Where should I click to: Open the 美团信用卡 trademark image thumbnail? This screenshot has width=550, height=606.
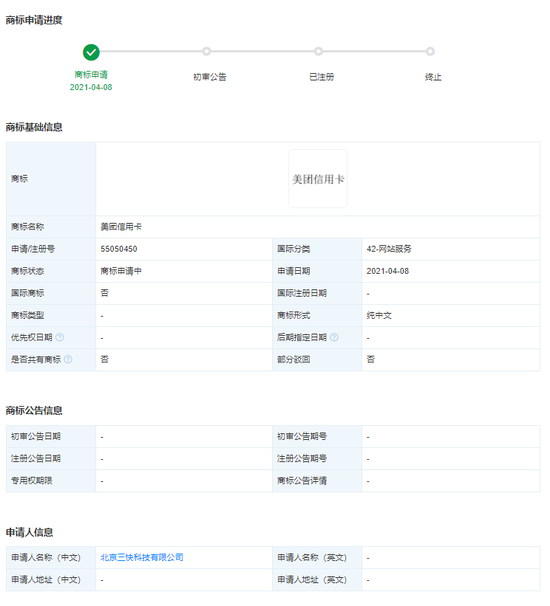tap(318, 179)
